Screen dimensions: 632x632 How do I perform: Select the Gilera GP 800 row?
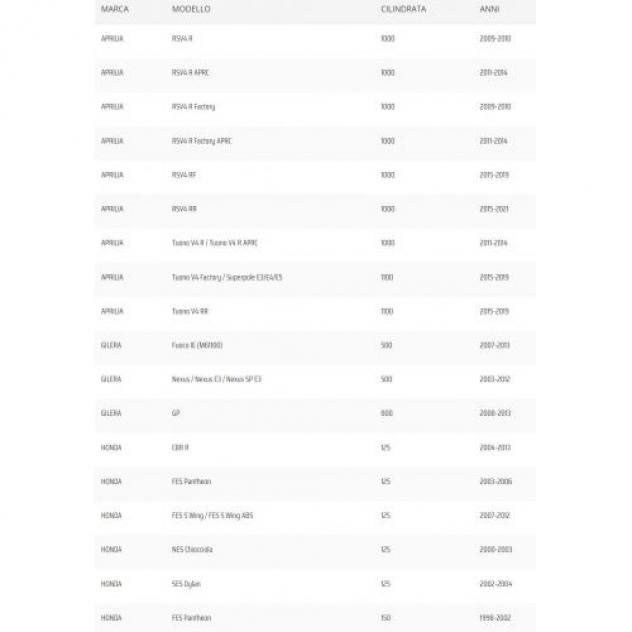tap(316, 413)
